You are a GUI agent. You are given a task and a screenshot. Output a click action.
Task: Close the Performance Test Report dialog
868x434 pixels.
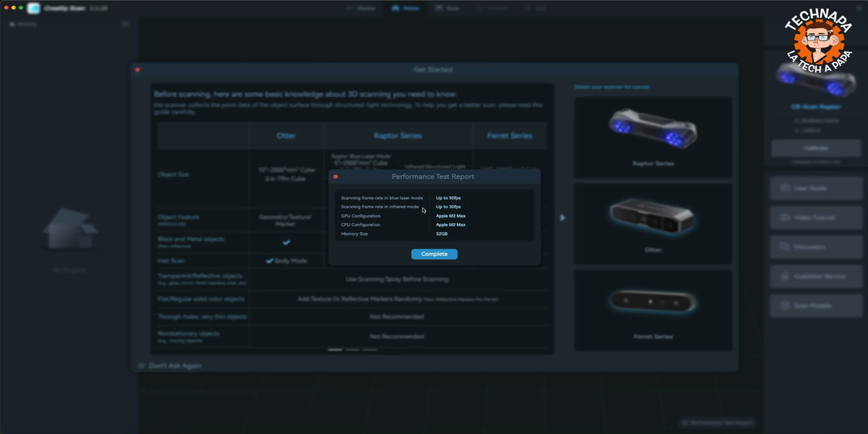click(x=335, y=176)
